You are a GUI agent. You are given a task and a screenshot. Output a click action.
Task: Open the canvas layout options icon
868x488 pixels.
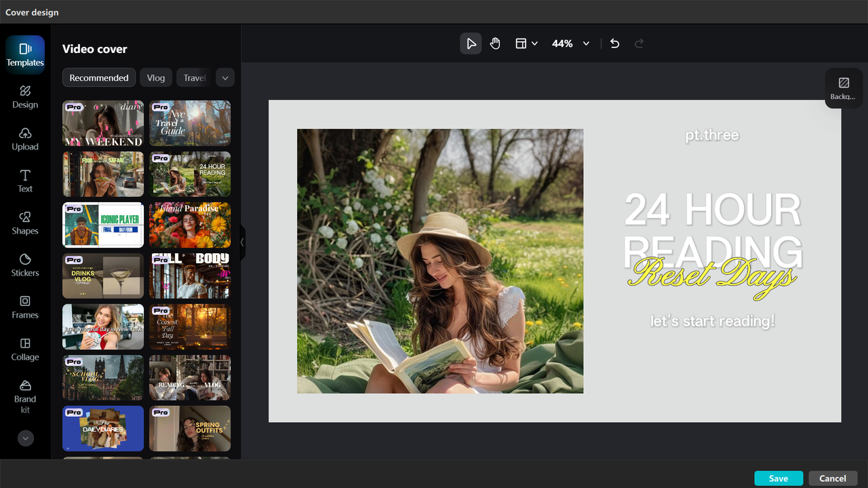tap(521, 43)
